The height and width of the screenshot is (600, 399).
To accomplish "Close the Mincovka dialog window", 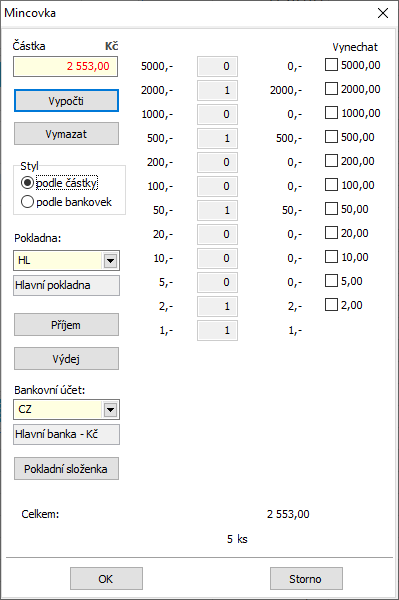I will click(383, 13).
